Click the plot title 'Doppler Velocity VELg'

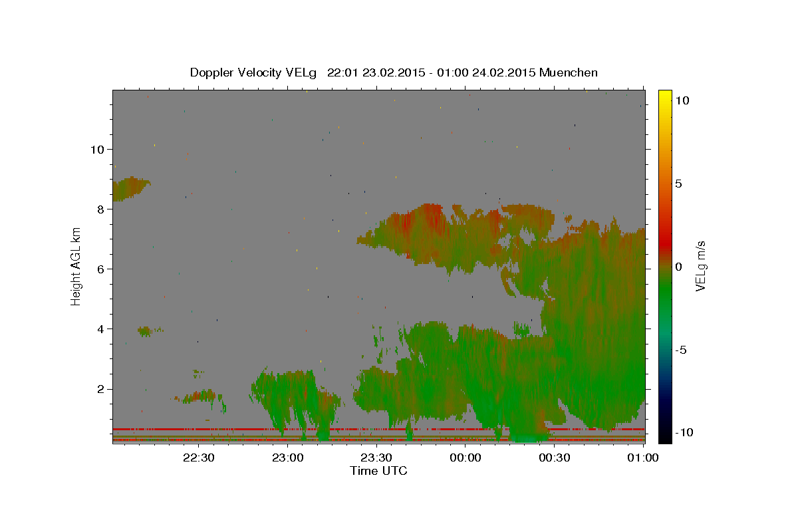click(255, 72)
